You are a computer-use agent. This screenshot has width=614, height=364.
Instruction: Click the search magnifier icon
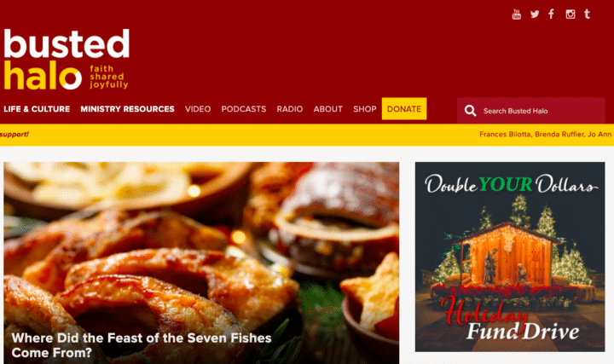470,111
